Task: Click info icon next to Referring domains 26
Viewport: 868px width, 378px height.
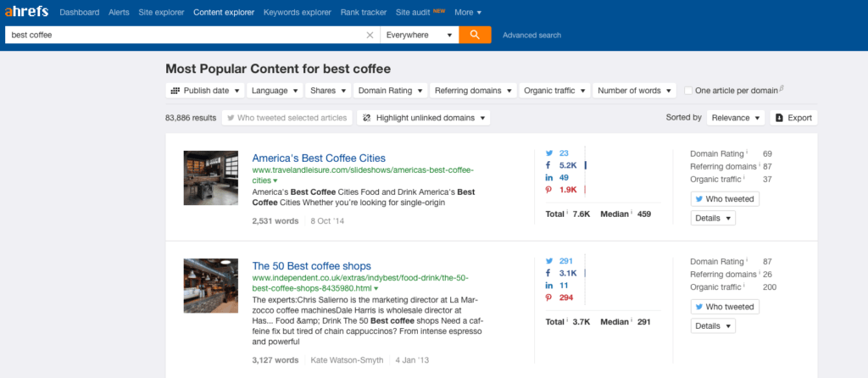Action: coord(759,272)
